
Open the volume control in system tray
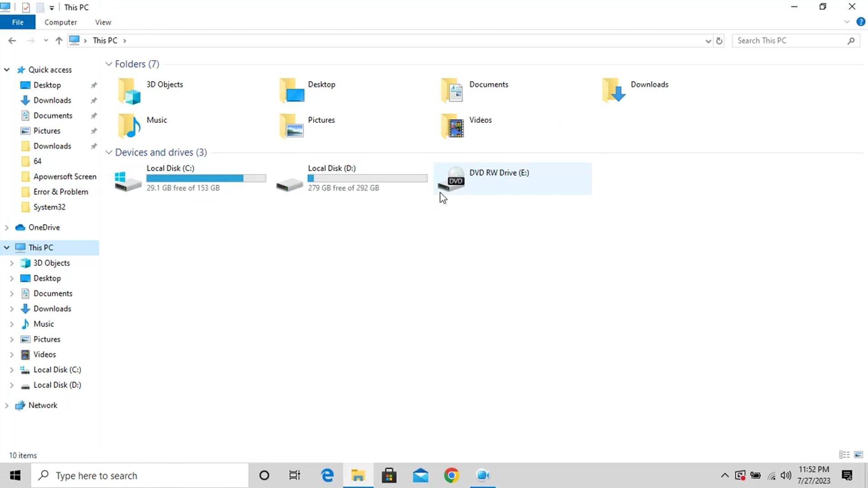[x=786, y=475]
